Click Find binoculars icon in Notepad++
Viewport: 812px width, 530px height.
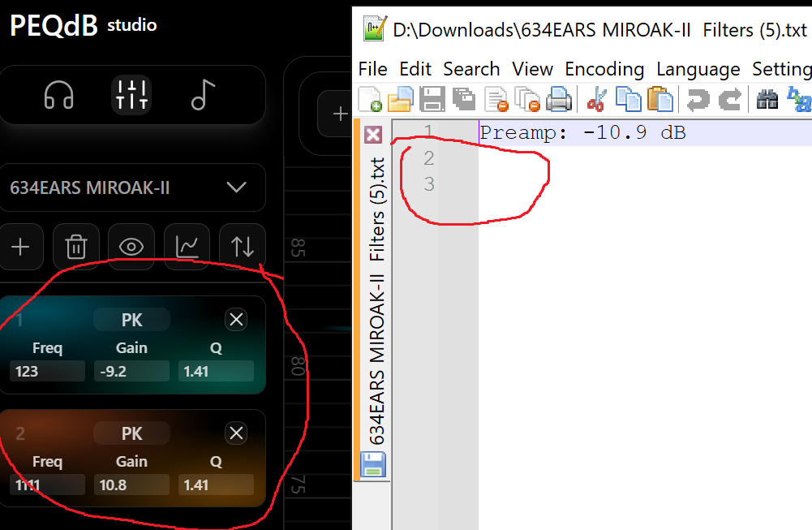pyautogui.click(x=767, y=99)
